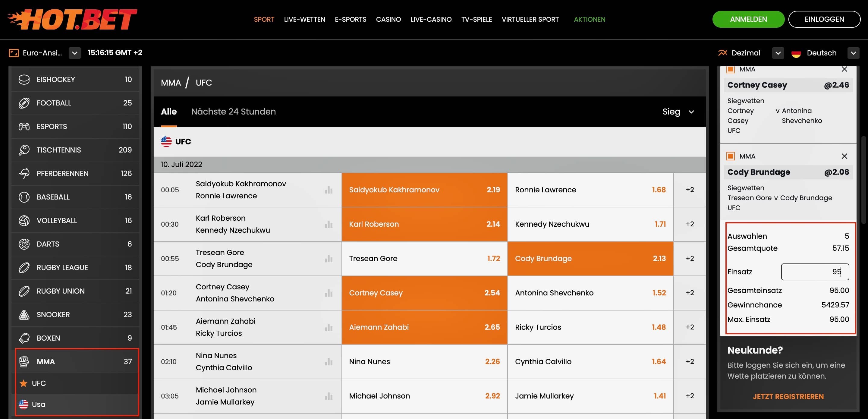Remove Cody Brundage from betslip
The width and height of the screenshot is (868, 419).
point(844,156)
